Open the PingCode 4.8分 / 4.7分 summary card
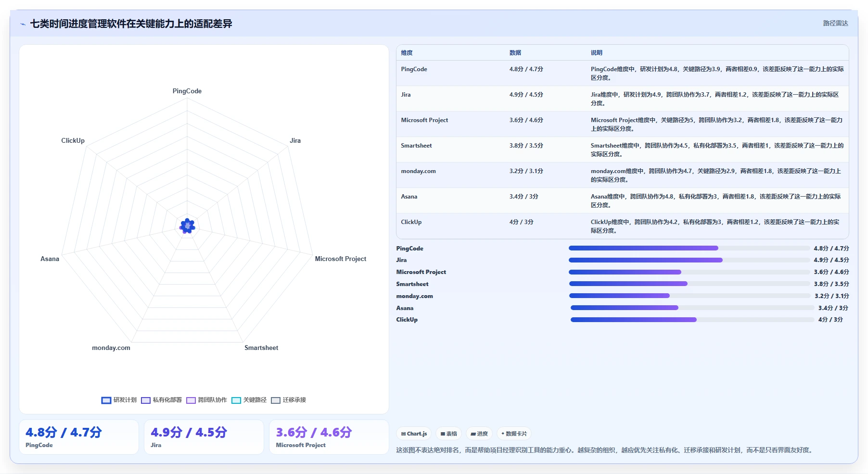Screen dimensions: 868x474 pos(79,437)
